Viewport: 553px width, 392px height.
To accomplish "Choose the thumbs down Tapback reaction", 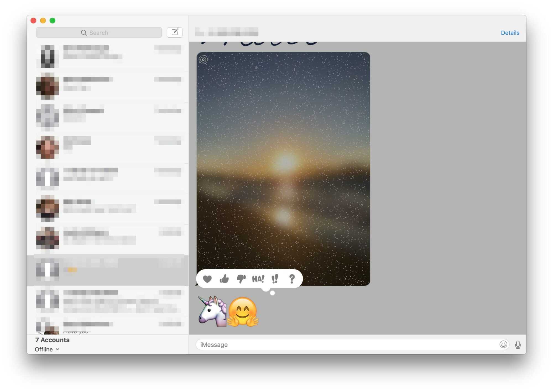I will click(241, 279).
